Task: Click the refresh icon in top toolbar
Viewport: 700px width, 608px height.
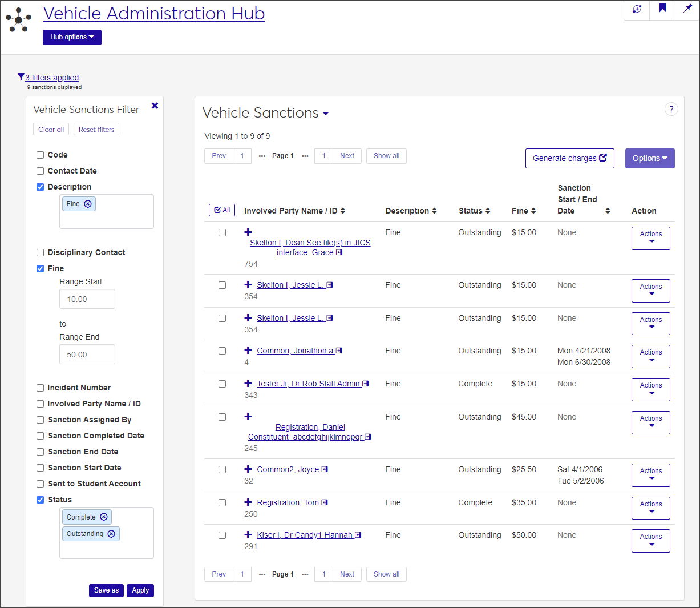Action: pyautogui.click(x=637, y=9)
